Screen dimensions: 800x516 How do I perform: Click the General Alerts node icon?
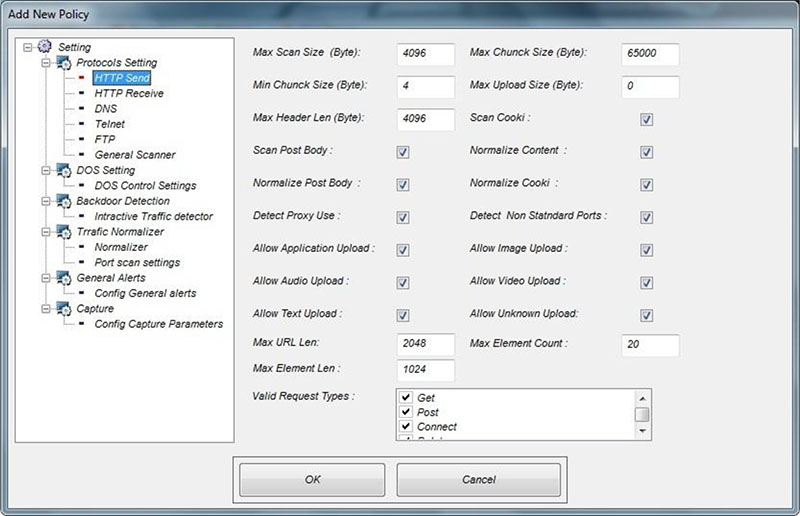tap(64, 278)
